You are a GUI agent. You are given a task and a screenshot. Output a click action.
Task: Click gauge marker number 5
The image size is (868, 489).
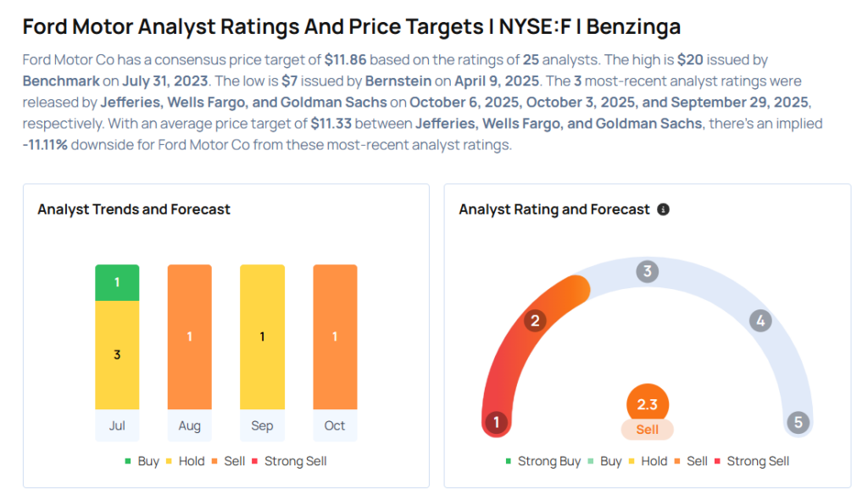click(x=798, y=422)
